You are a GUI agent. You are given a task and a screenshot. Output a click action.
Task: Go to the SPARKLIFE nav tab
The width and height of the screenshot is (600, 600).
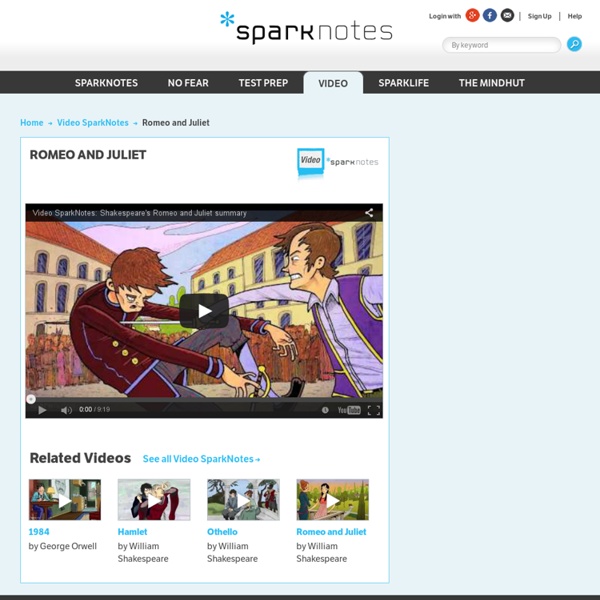403,83
